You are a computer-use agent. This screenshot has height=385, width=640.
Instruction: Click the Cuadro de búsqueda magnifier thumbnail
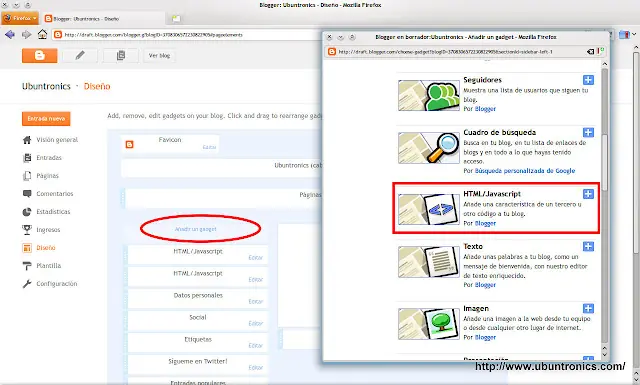(x=429, y=148)
